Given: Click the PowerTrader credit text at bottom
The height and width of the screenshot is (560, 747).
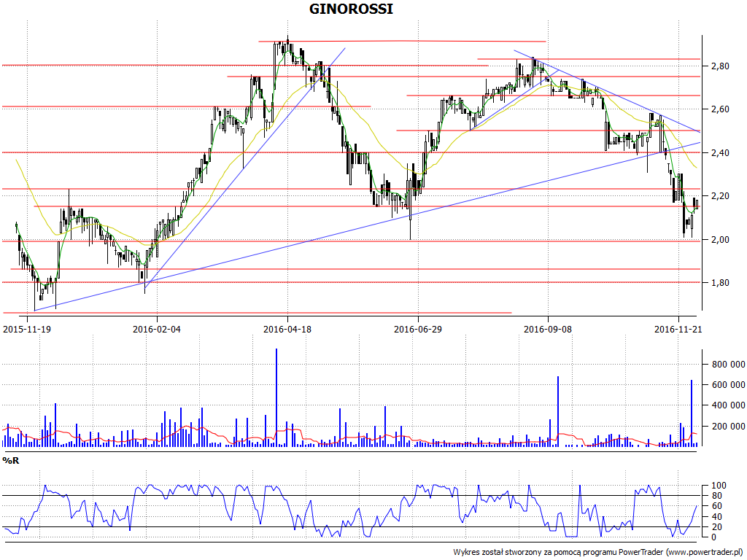Looking at the screenshot, I should click(x=599, y=553).
